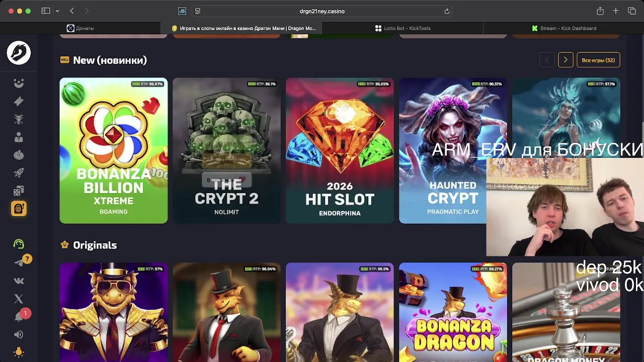Open Bonanza Billion Xtreme game card

point(114,150)
